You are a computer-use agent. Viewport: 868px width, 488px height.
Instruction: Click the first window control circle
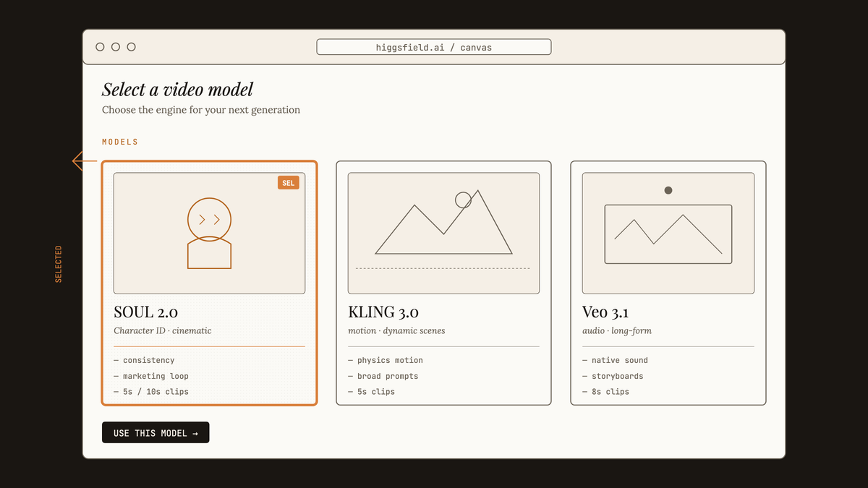pyautogui.click(x=100, y=47)
